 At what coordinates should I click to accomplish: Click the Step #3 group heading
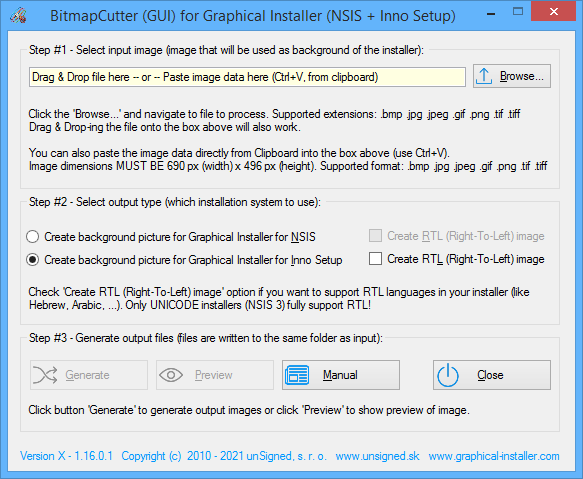coord(206,338)
